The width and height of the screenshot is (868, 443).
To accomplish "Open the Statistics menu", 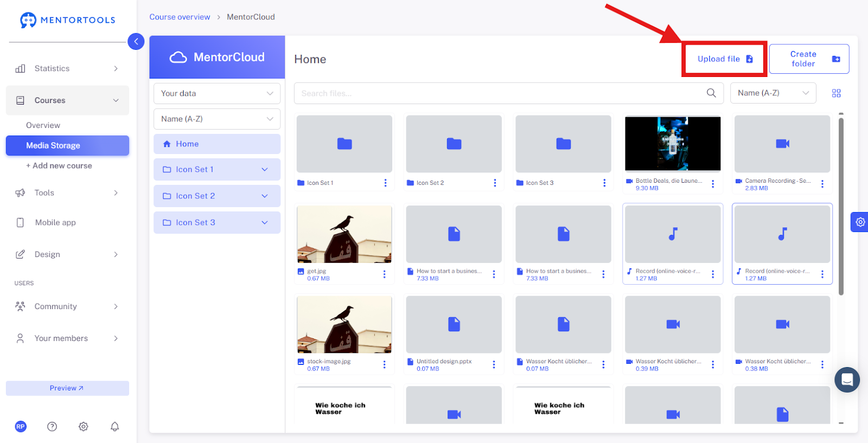I will (67, 68).
